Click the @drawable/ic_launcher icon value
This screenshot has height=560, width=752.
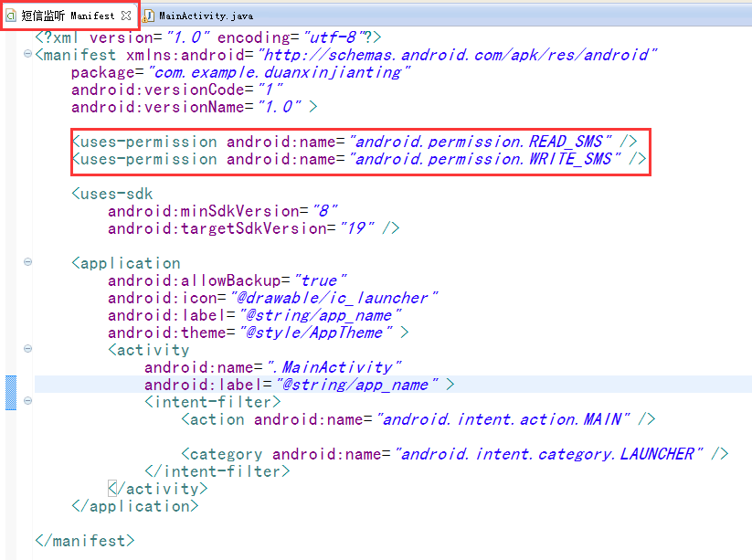point(334,298)
